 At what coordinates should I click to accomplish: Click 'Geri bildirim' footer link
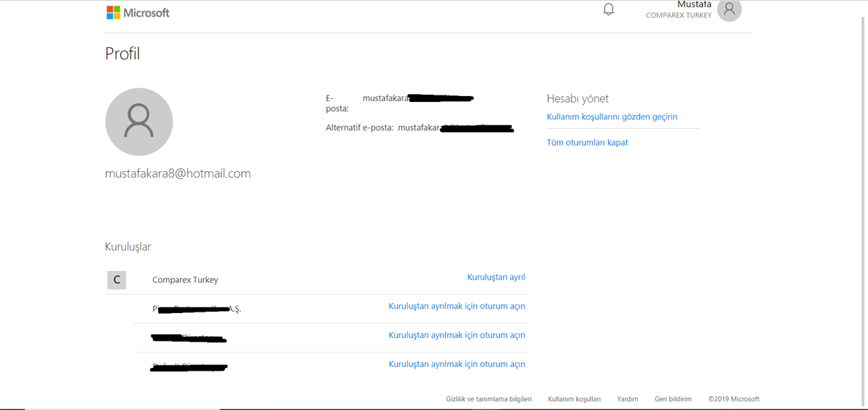(673, 399)
